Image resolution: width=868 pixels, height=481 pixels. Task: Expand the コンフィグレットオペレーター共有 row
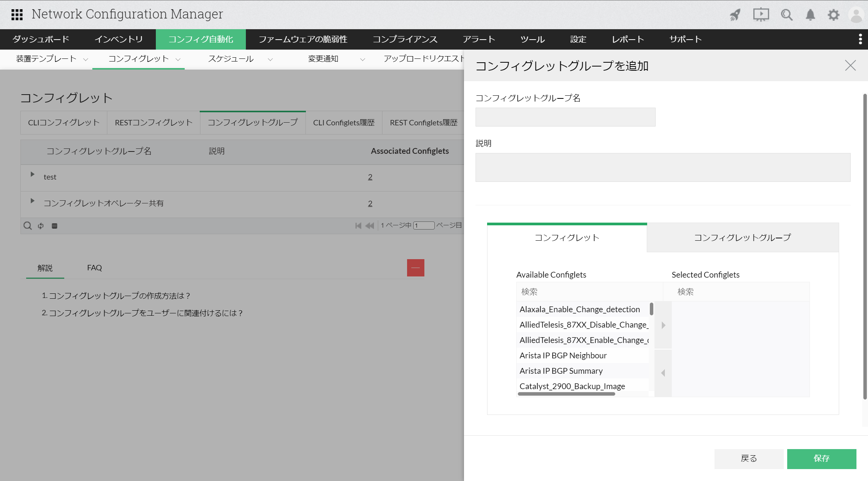[x=33, y=201]
